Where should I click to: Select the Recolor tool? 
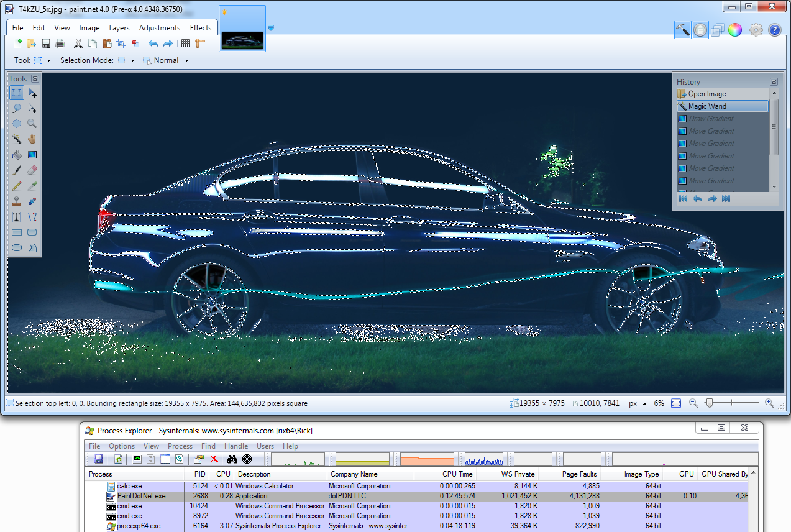[x=32, y=201]
